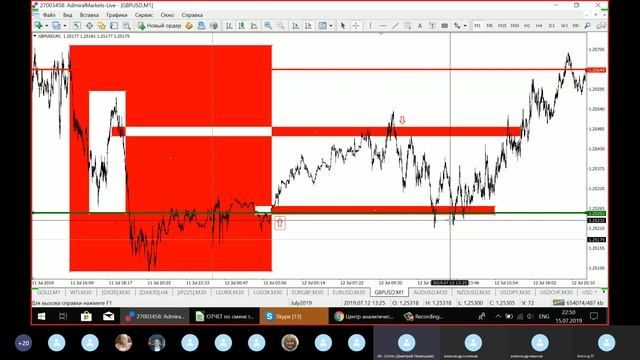Select the Crosshair tool
Image resolution: width=640 pixels, height=360 pixels.
pos(356,26)
